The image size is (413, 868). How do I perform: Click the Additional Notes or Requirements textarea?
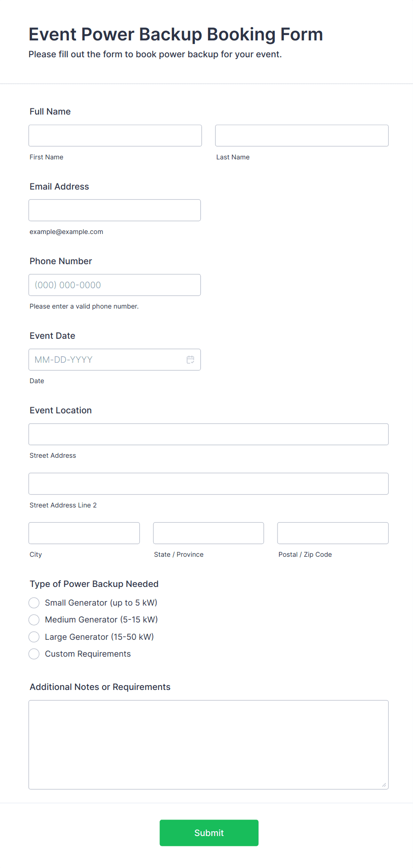coord(209,745)
